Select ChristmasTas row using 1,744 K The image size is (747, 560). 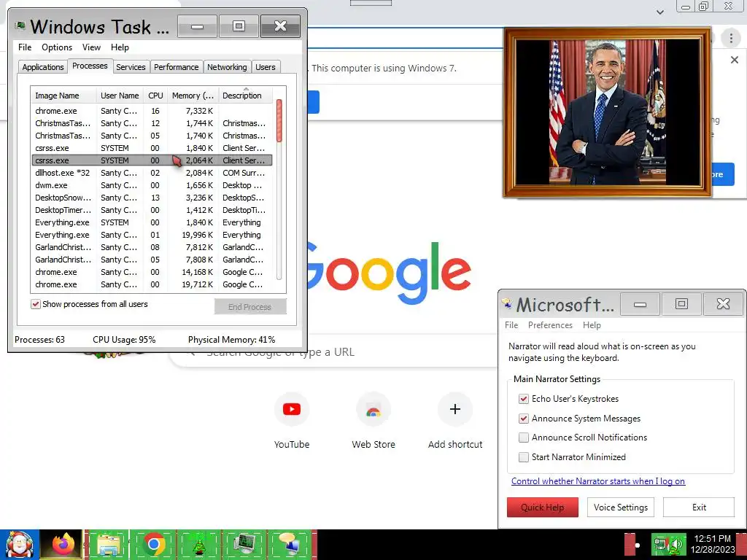click(152, 123)
